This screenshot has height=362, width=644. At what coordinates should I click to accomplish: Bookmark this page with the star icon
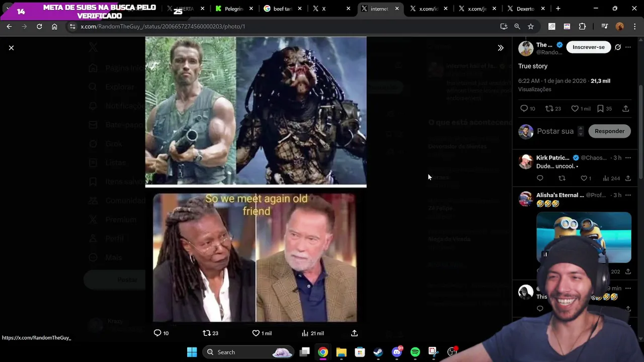click(531, 26)
